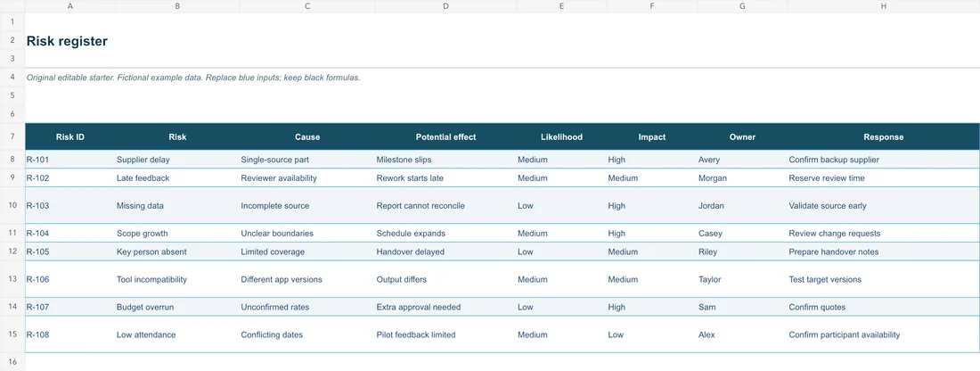The height and width of the screenshot is (371, 980).
Task: Select column A header
Action: [x=70, y=6]
